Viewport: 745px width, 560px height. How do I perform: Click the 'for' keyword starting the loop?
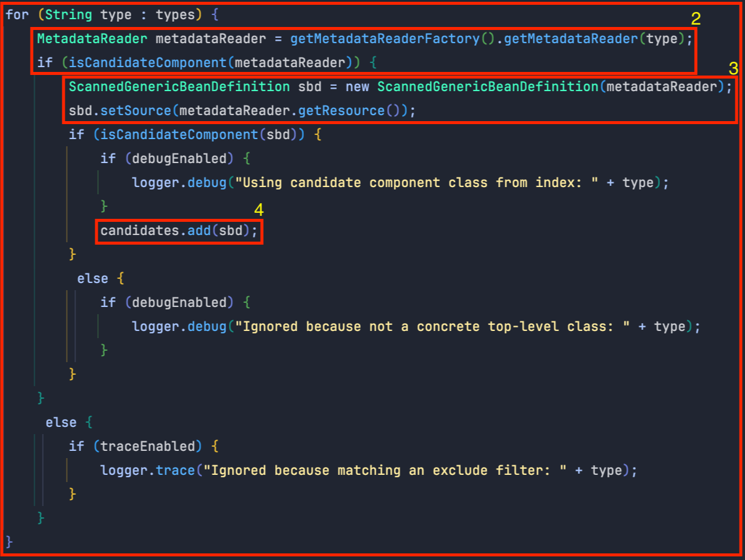coord(17,14)
